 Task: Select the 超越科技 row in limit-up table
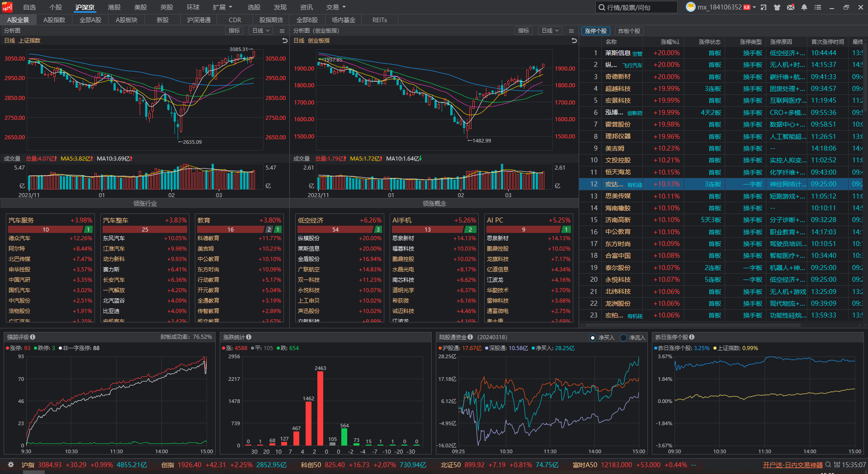point(722,89)
